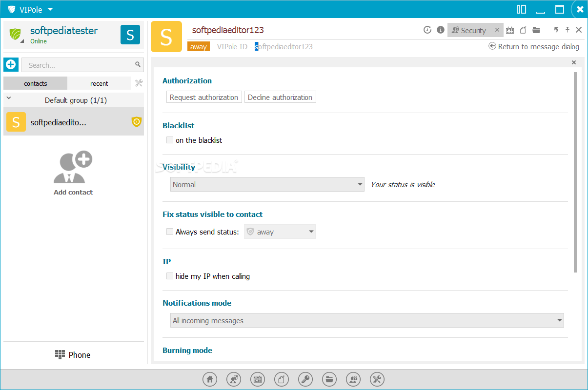Click the Search input field
The image size is (588, 390).
[x=82, y=65]
